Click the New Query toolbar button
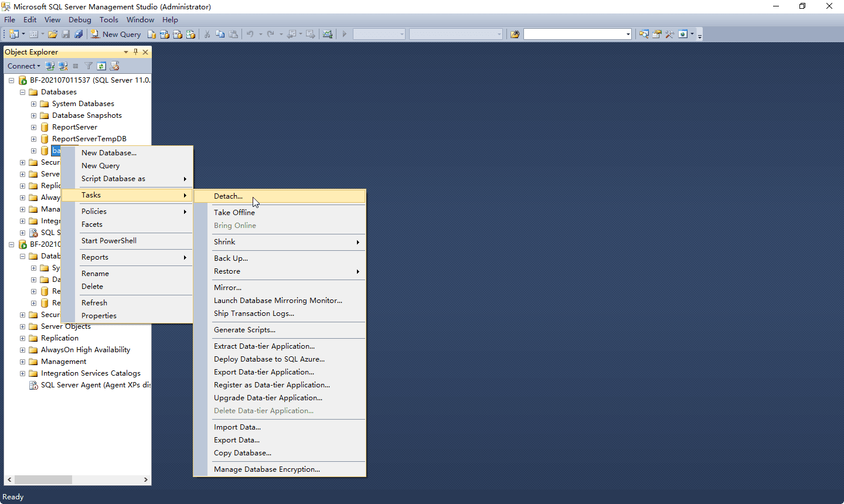844x504 pixels. [115, 34]
